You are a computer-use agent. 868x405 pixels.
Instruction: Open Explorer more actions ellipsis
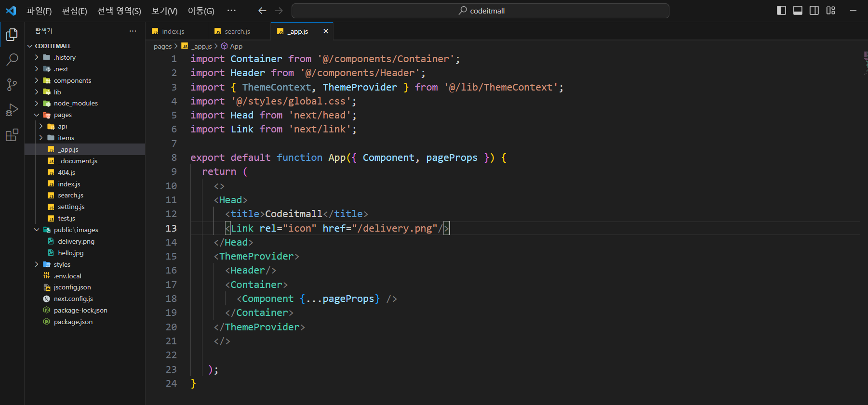tap(133, 31)
